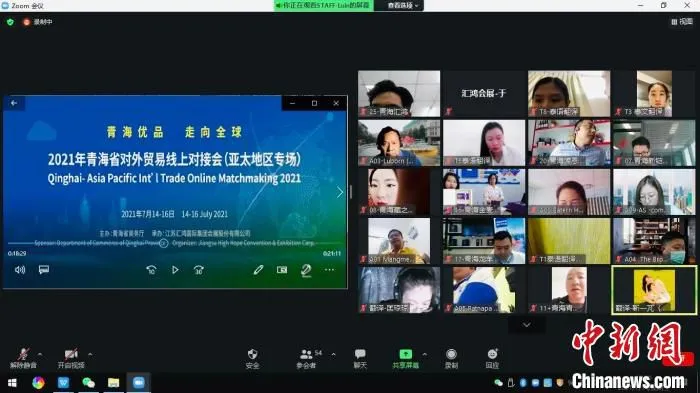
Task: Expand share screen options caret
Action: (x=425, y=354)
